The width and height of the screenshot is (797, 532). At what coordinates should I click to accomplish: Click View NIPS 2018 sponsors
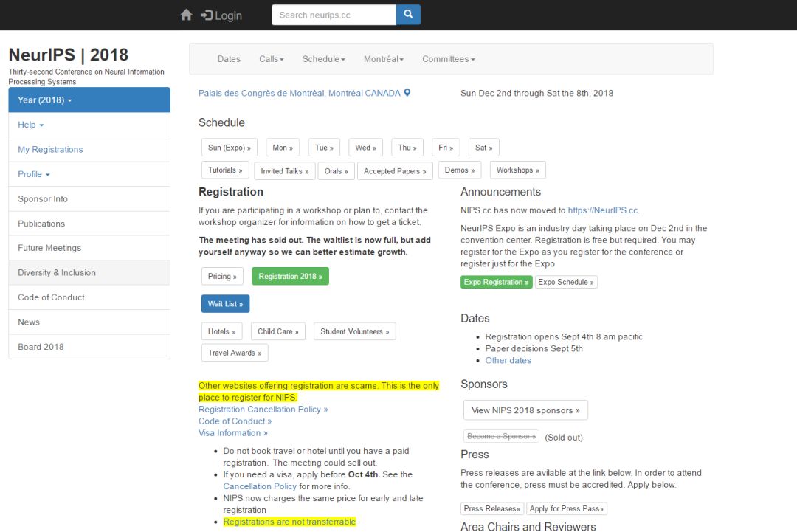(x=525, y=410)
